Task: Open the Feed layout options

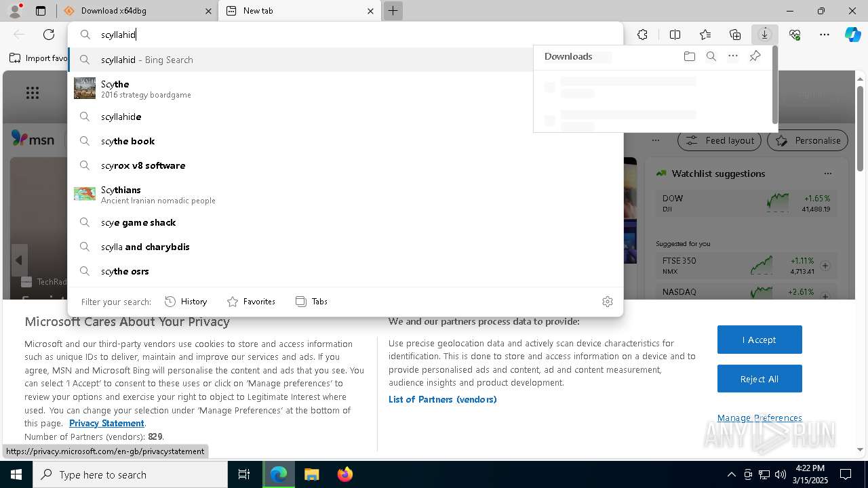Action: click(x=719, y=140)
